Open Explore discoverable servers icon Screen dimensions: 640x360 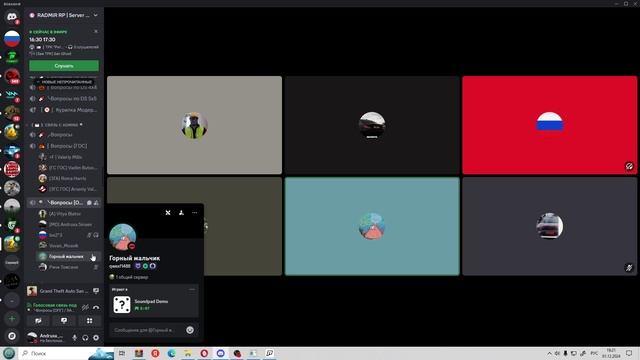(12, 336)
